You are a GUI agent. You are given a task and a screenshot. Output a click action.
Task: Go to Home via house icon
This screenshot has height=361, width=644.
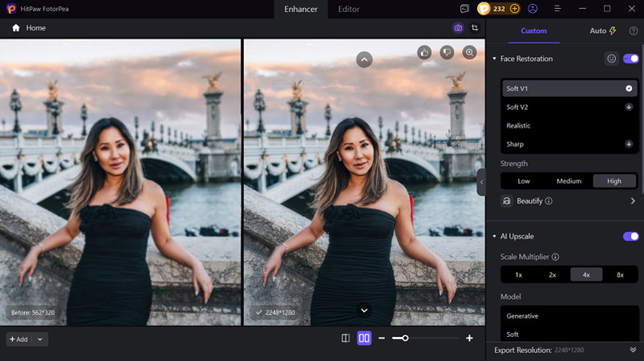click(16, 28)
